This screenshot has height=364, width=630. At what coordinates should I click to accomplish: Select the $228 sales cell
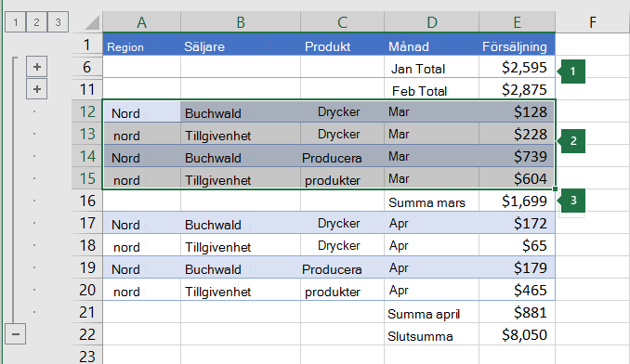[517, 134]
